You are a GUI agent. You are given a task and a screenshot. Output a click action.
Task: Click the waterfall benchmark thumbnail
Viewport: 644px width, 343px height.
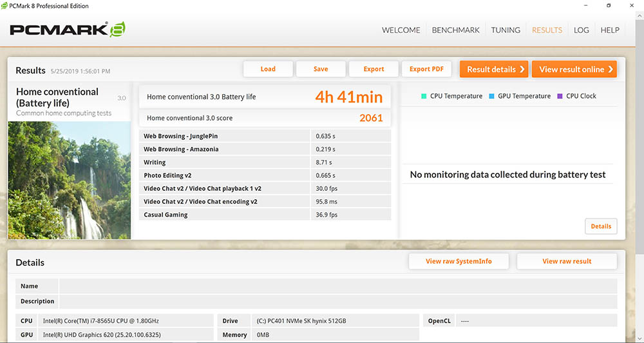point(70,180)
